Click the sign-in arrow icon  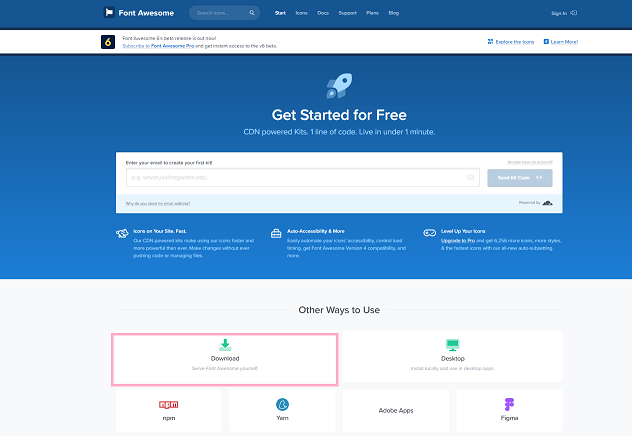(x=574, y=13)
